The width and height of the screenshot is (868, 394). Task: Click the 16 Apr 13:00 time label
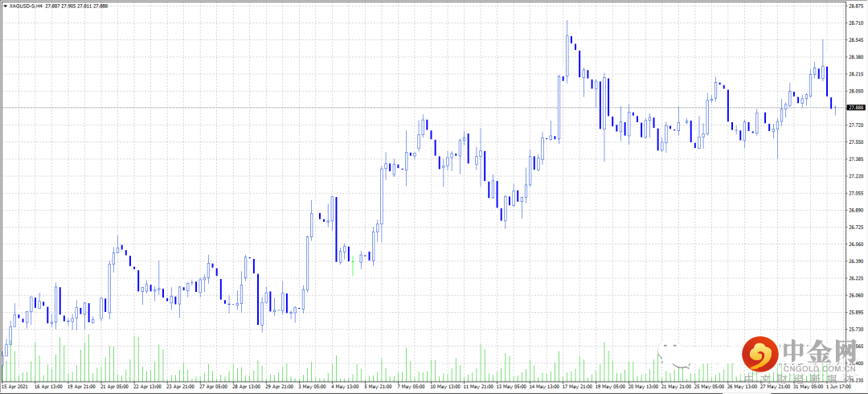coord(47,386)
